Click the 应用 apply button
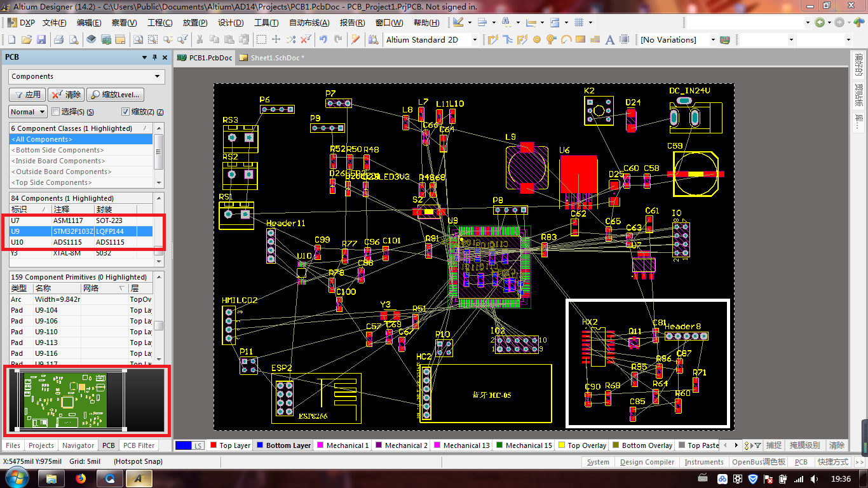 (x=27, y=95)
